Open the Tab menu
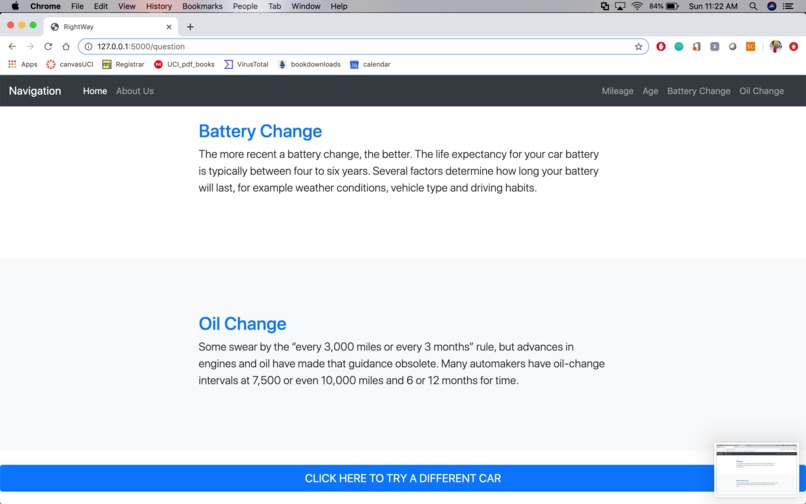 point(274,6)
